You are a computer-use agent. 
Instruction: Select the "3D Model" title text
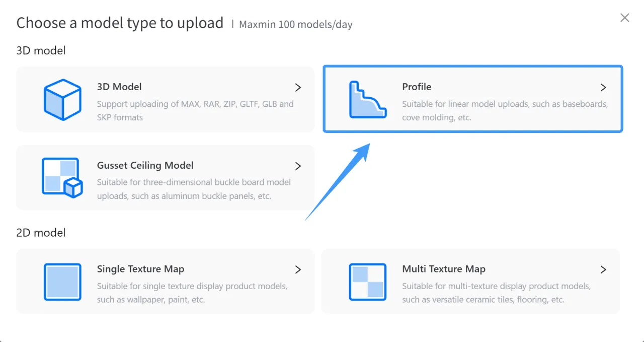(x=119, y=87)
